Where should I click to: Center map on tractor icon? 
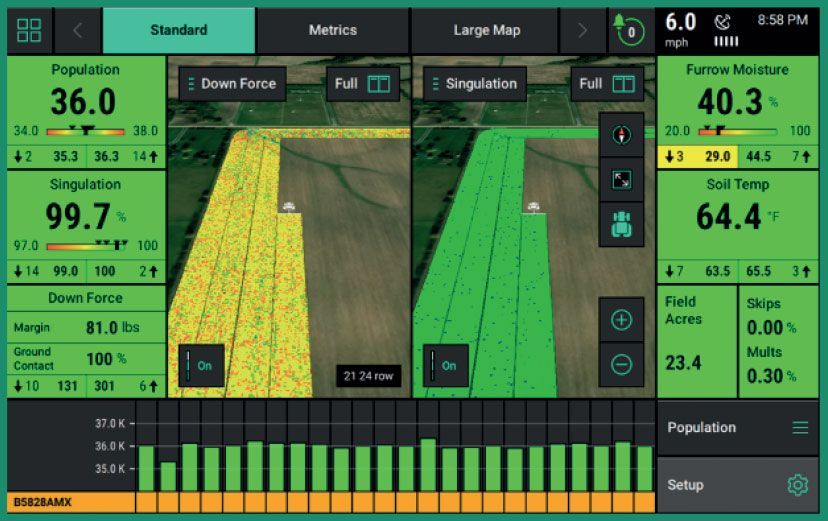point(621,225)
